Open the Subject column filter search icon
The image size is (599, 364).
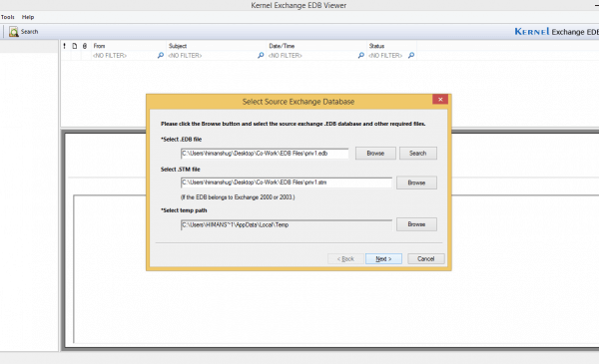(261, 55)
